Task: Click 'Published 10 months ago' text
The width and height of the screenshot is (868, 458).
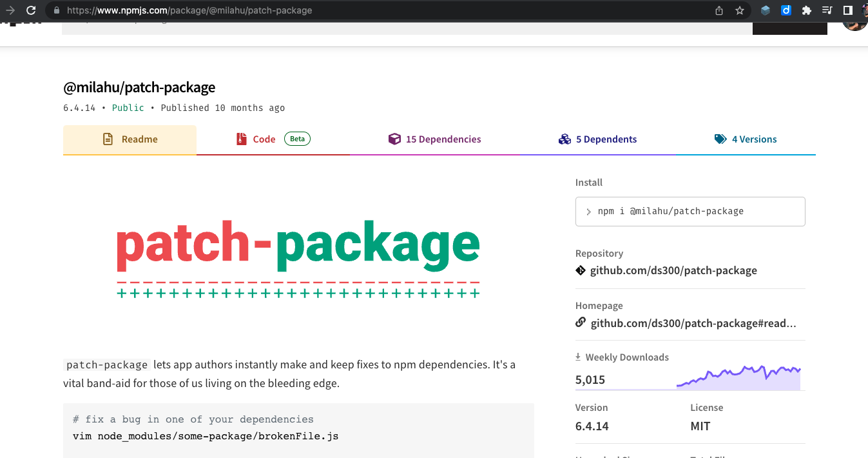Action: 223,108
